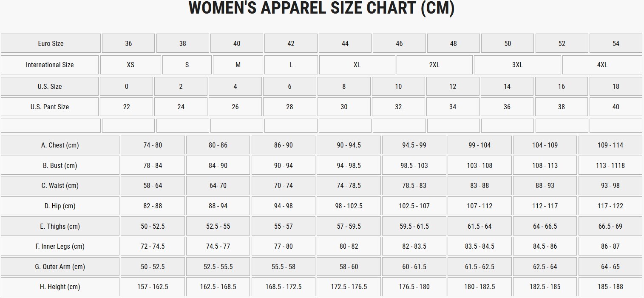
Task: Select the International Size XS cell
Action: pyautogui.click(x=131, y=65)
